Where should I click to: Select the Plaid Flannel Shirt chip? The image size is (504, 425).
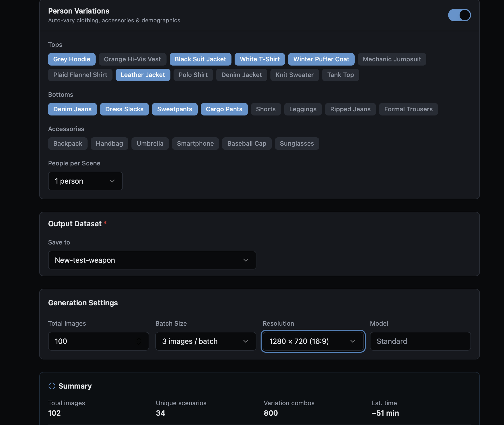(80, 75)
